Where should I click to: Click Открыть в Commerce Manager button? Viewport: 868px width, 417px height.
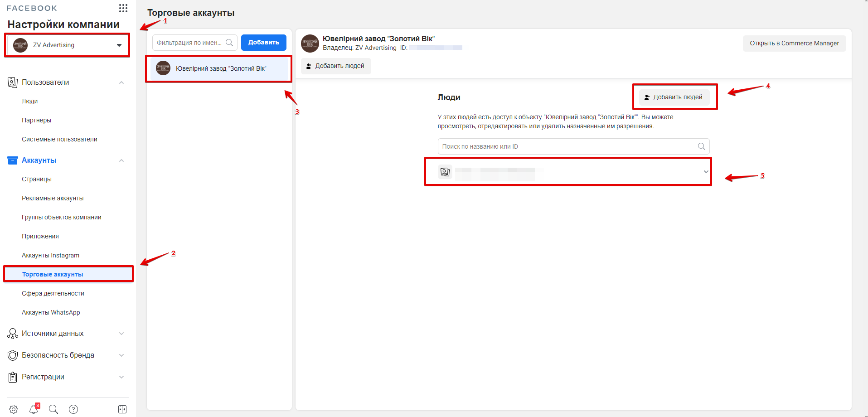(x=794, y=44)
